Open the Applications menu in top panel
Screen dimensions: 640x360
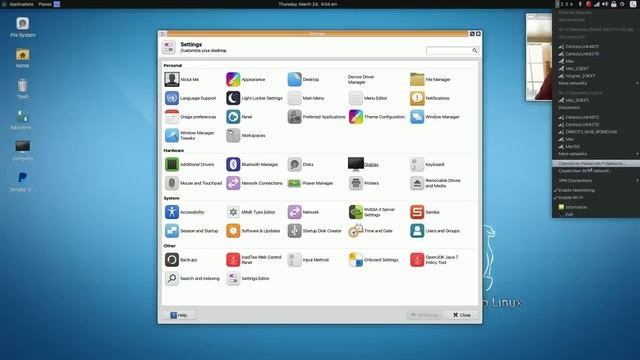[18, 4]
